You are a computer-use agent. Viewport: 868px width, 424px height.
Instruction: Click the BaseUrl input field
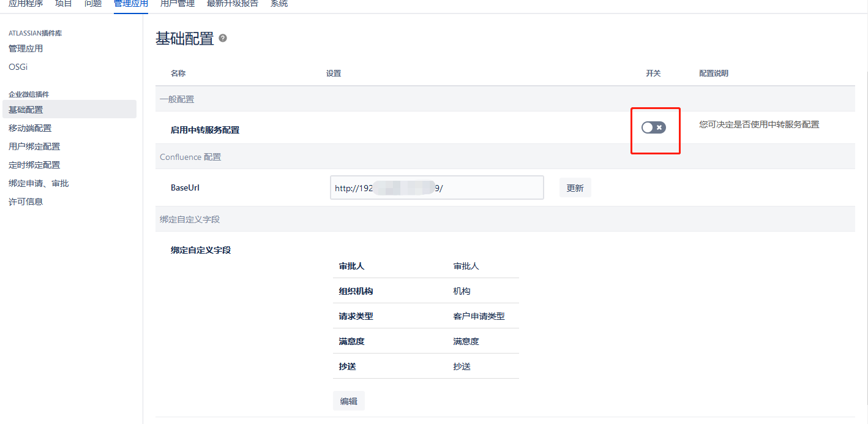pyautogui.click(x=436, y=188)
